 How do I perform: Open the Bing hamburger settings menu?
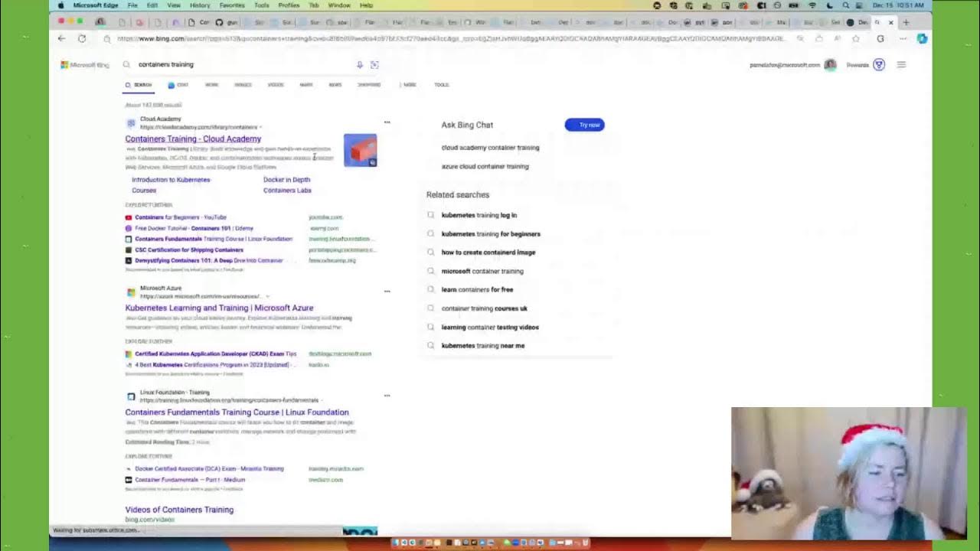pyautogui.click(x=901, y=65)
